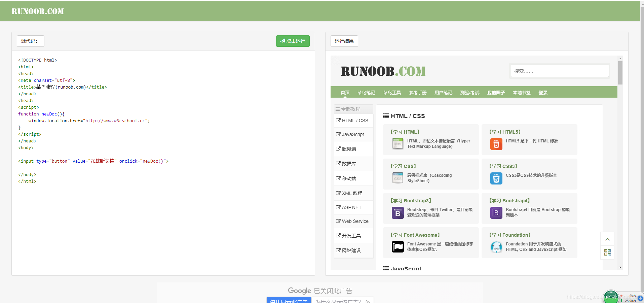Click the Foundation yeti icon

(x=496, y=247)
